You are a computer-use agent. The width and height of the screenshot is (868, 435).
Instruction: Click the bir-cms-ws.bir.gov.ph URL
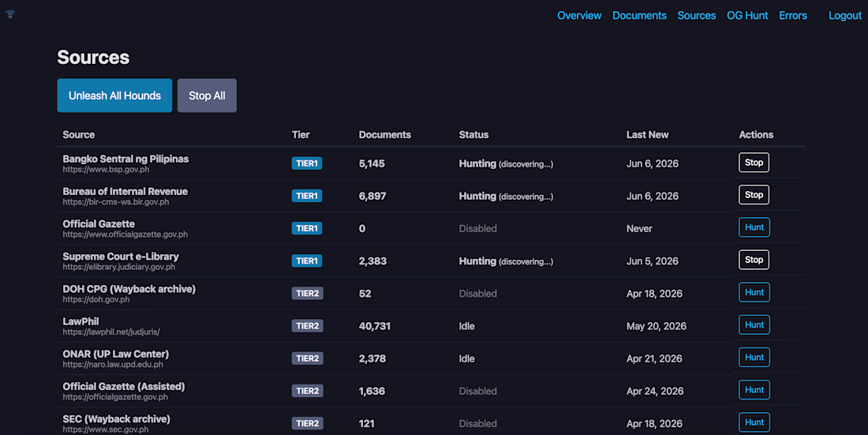pyautogui.click(x=116, y=202)
